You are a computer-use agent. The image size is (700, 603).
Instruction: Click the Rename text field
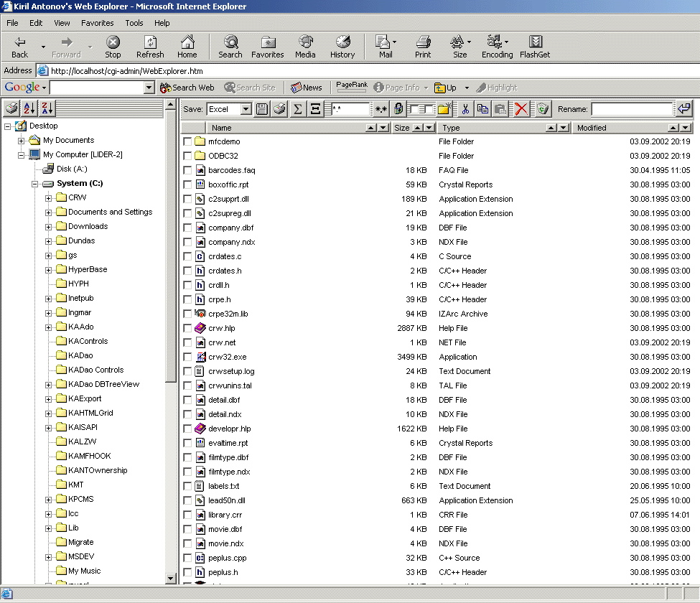632,109
